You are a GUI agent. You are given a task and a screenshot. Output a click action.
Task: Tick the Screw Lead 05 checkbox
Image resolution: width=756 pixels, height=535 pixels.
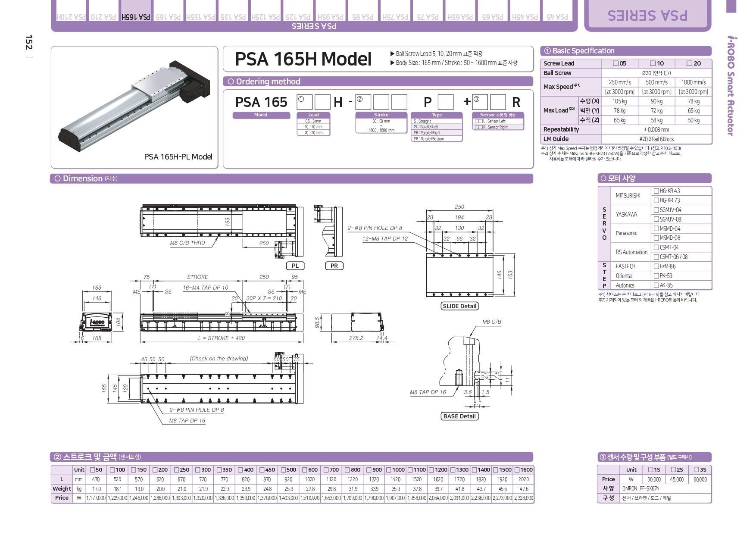pos(615,63)
